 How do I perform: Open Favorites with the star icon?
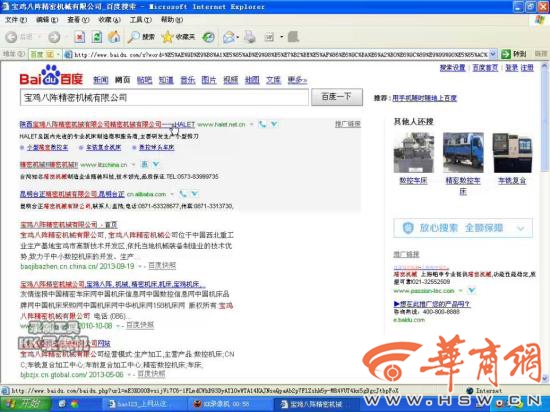tap(168, 37)
